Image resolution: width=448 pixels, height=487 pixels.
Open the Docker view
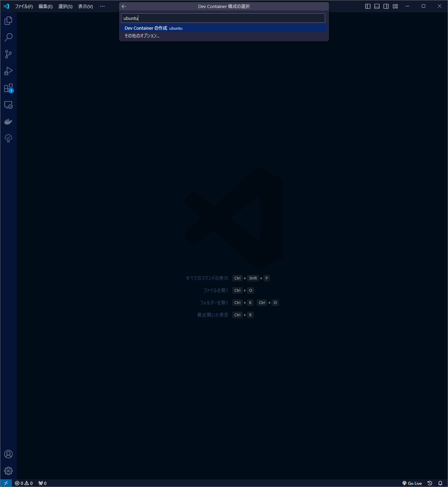tap(8, 121)
